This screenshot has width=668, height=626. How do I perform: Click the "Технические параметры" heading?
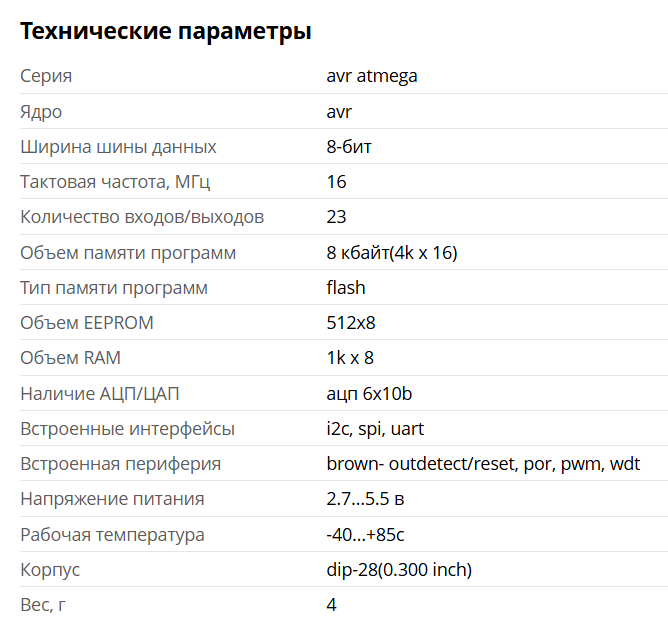click(x=166, y=31)
